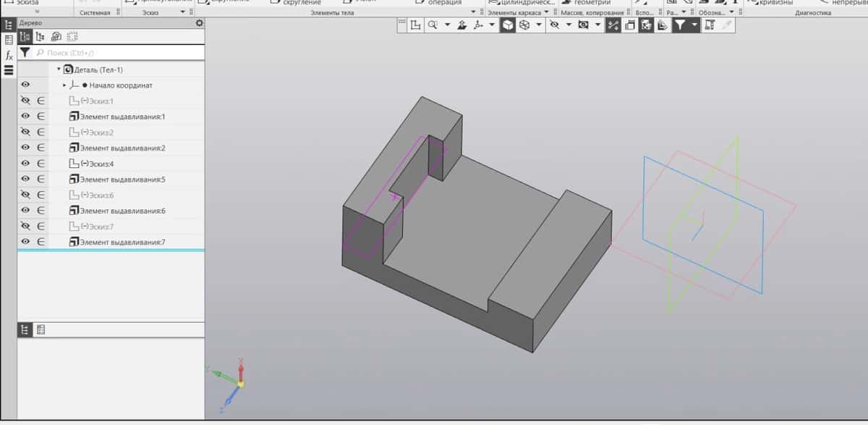Viewport: 868px width, 425px height.
Task: Click the Элементы каркаса ribbon group label
Action: [514, 13]
